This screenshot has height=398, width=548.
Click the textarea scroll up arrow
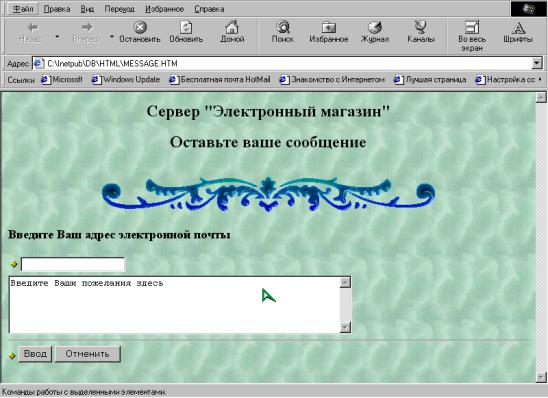click(345, 282)
